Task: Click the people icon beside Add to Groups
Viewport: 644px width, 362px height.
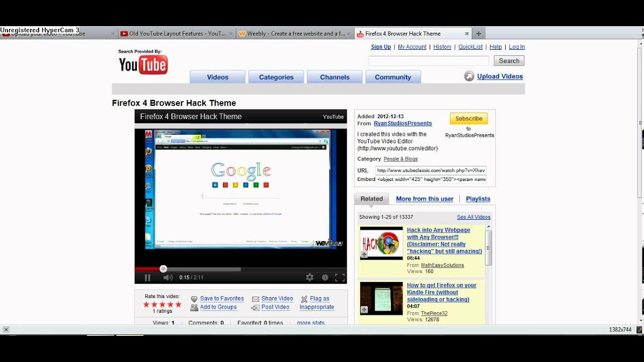Action: coord(194,307)
